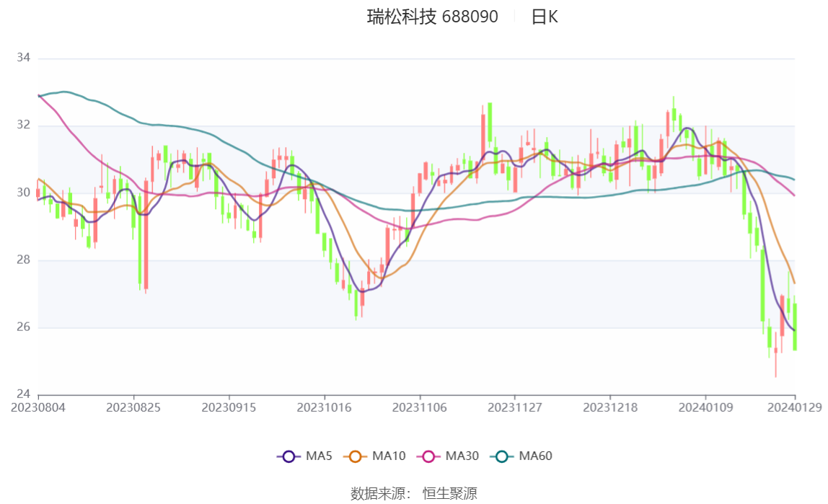828x504 pixels.
Task: Select the 20231218 date axis label
Action: [610, 408]
